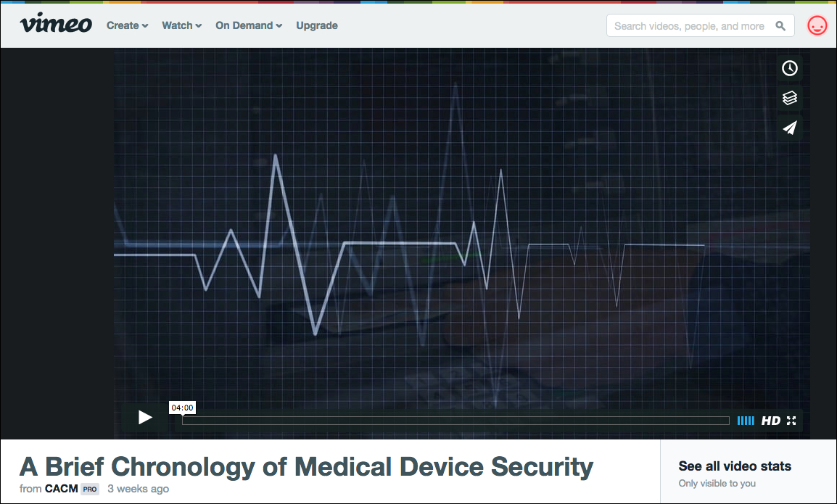This screenshot has height=504, width=837.
Task: Toggle HD quality on the player
Action: [x=771, y=421]
